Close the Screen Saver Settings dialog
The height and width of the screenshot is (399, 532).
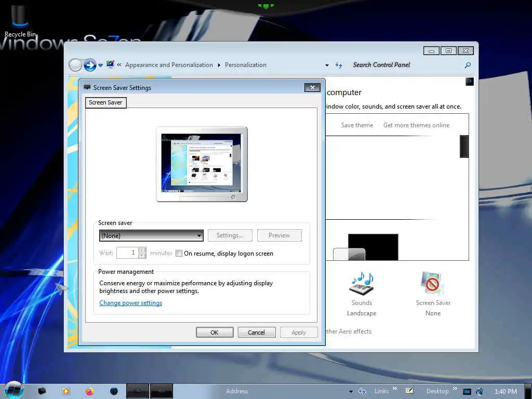(x=312, y=87)
